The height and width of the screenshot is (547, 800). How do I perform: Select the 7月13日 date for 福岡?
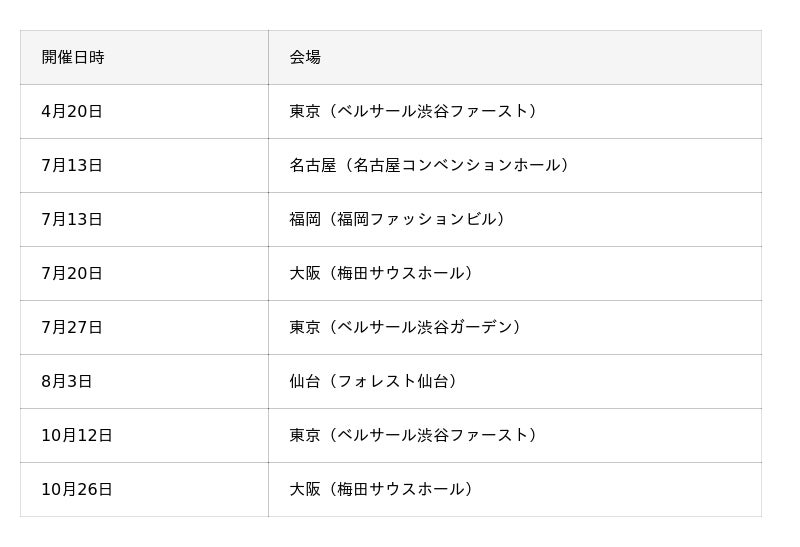pyautogui.click(x=72, y=220)
